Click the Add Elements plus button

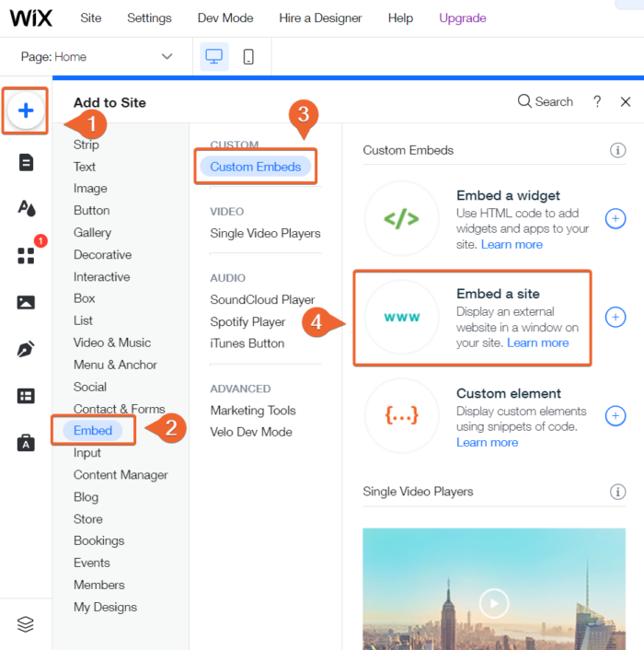coord(26,110)
